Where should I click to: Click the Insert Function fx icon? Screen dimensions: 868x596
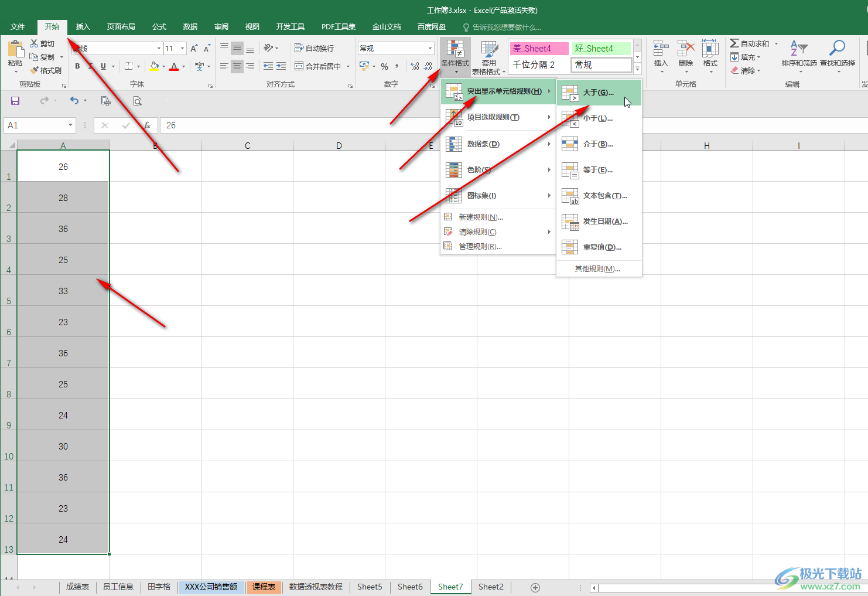(x=147, y=125)
